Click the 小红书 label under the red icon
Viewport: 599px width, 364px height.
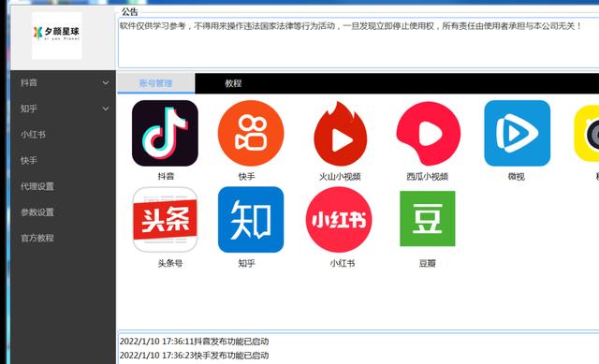point(343,263)
